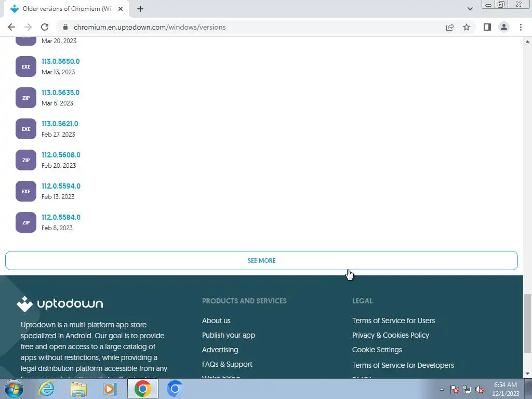Click the network tray icon
This screenshot has height=399, width=532.
pos(467,390)
